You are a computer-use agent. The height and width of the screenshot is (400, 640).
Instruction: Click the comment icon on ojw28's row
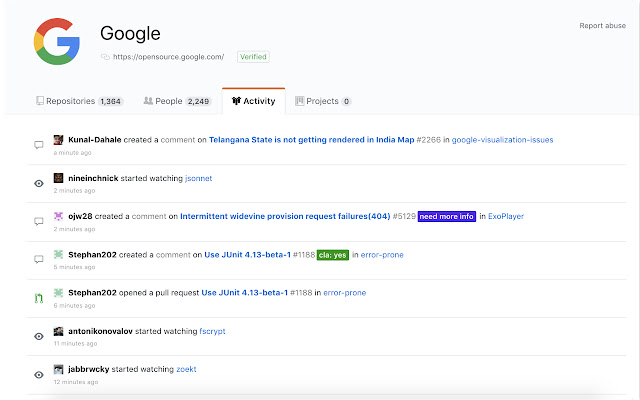tap(39, 221)
